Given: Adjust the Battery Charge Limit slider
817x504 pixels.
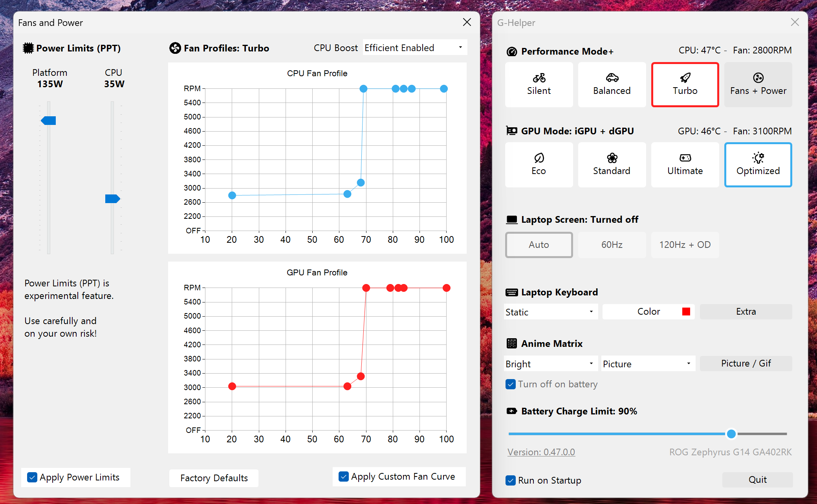Looking at the screenshot, I should tap(731, 434).
